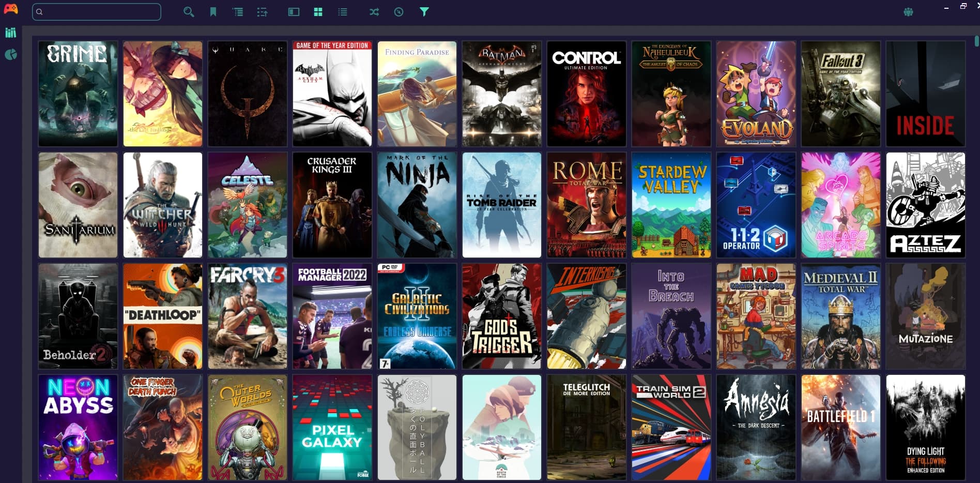
Task: Expand the sort order options menu
Action: (263, 12)
